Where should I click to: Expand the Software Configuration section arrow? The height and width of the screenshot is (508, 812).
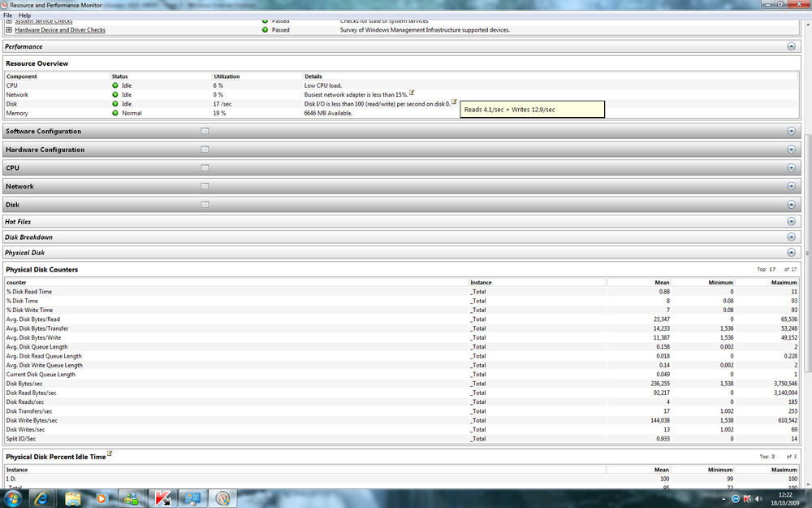pos(791,131)
